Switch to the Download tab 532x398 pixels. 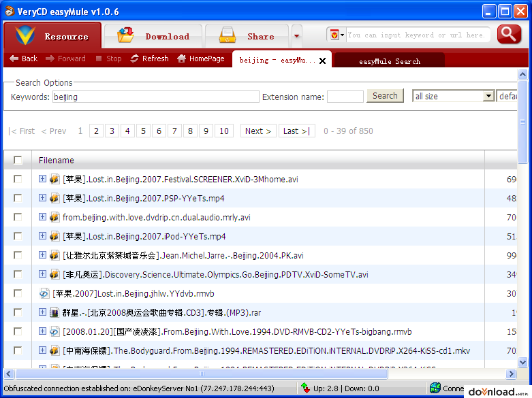(x=153, y=36)
